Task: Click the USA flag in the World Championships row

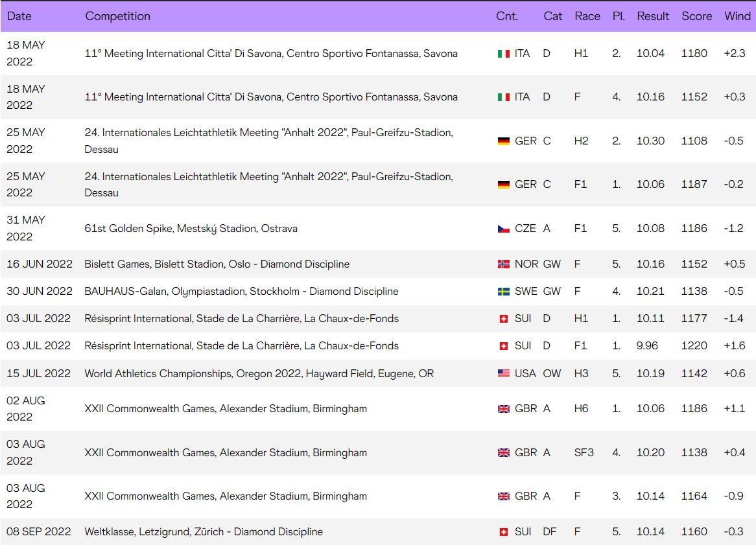Action: point(503,373)
